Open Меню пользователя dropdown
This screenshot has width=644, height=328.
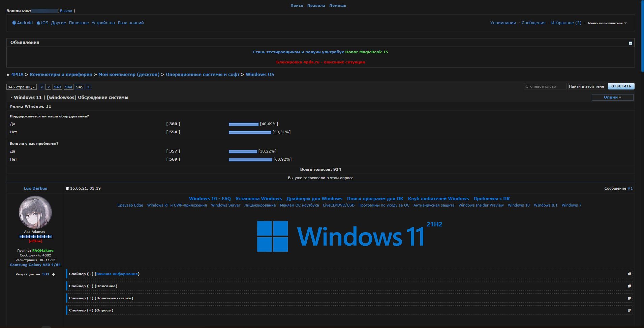click(x=607, y=23)
